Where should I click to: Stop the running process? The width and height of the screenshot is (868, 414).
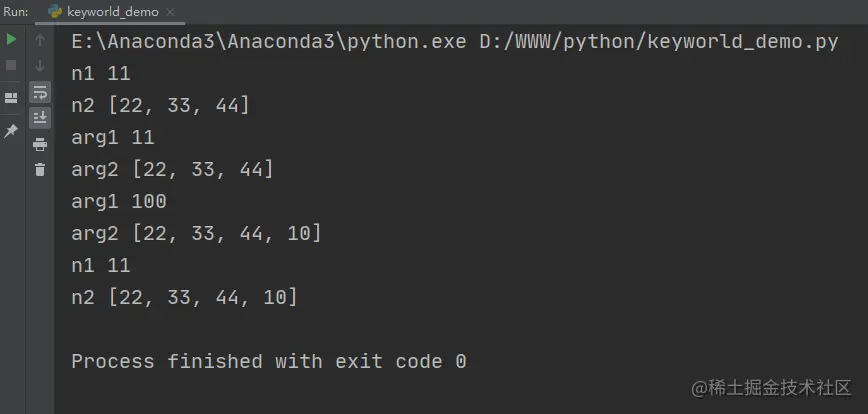point(11,65)
